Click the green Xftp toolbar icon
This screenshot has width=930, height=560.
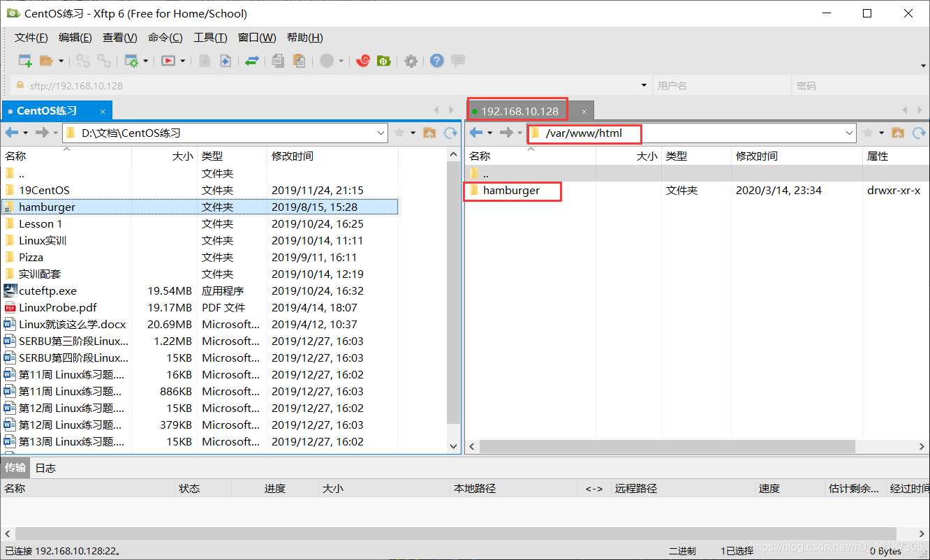point(383,61)
